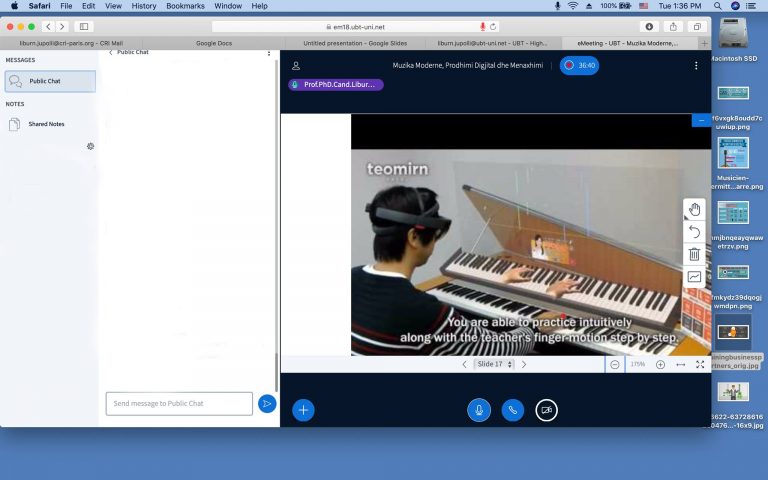Reload page in address bar
Screen dimensions: 768x480
tap(493, 26)
